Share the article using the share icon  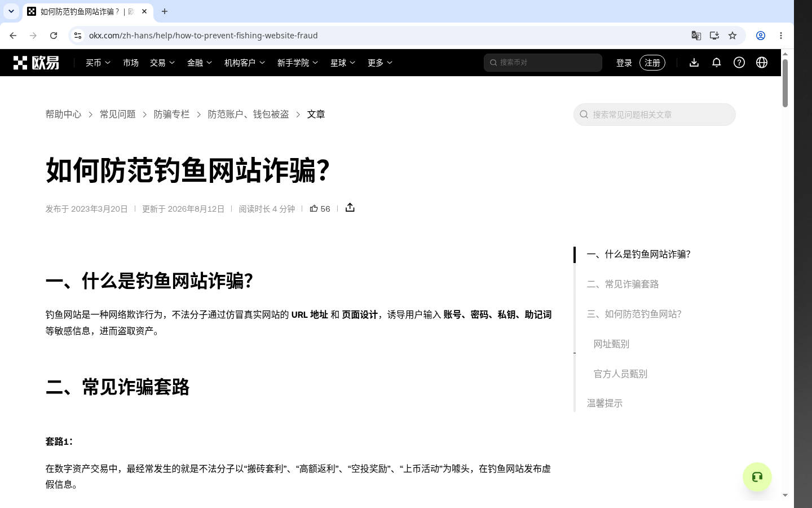350,208
